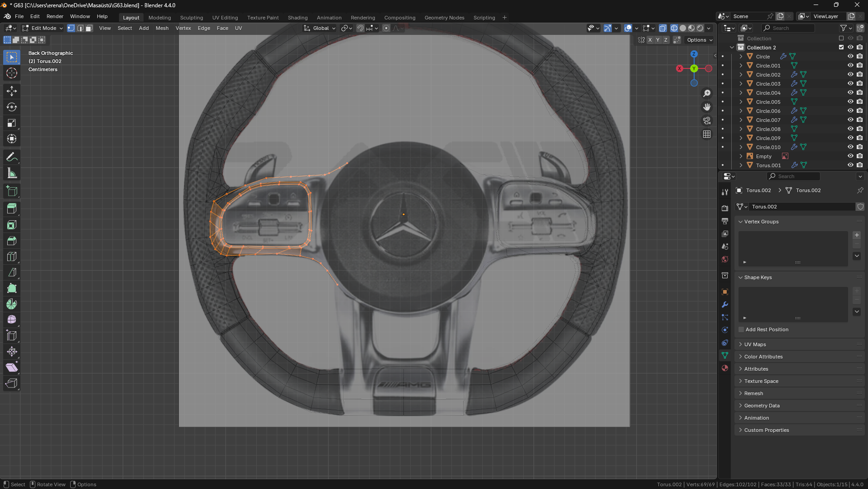Click the pan view hand icon
This screenshot has height=489, width=868.
click(707, 107)
